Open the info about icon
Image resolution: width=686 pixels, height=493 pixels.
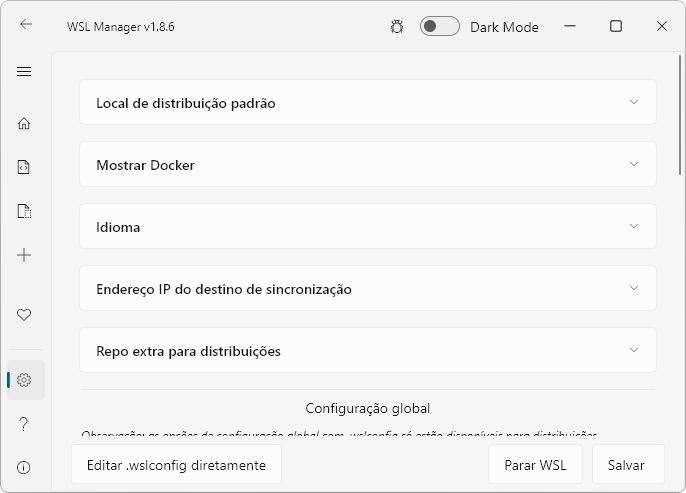click(x=24, y=468)
